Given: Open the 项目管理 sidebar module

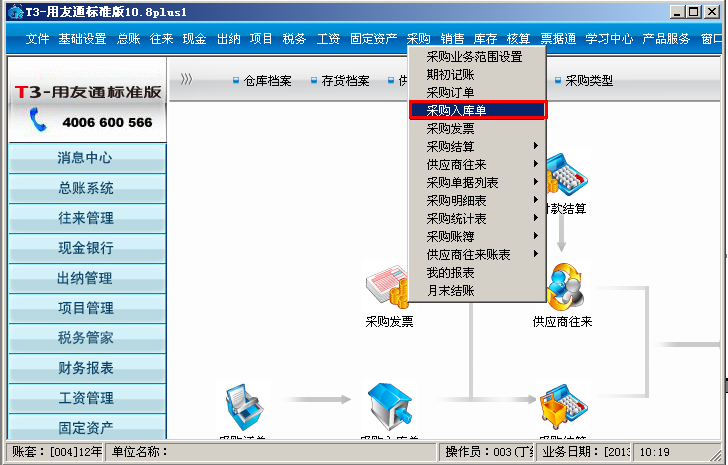Looking at the screenshot, I should point(87,308).
